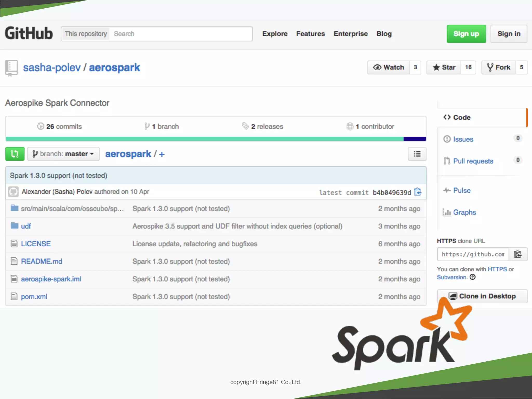Watch the aerospark repository

(389, 68)
